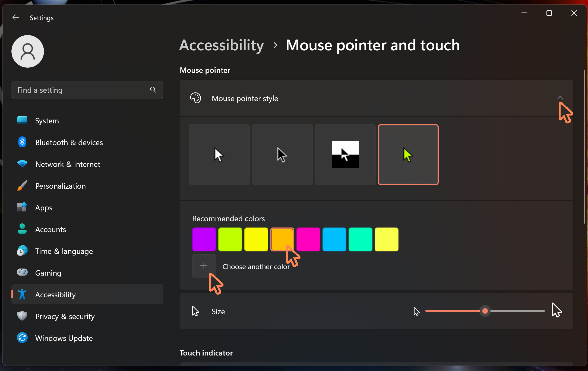Open Privacy & security settings
Viewport: 588px width, 371px height.
65,316
